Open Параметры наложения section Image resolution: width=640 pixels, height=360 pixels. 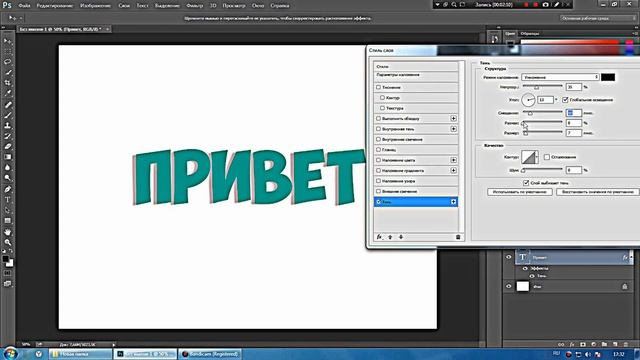point(416,75)
